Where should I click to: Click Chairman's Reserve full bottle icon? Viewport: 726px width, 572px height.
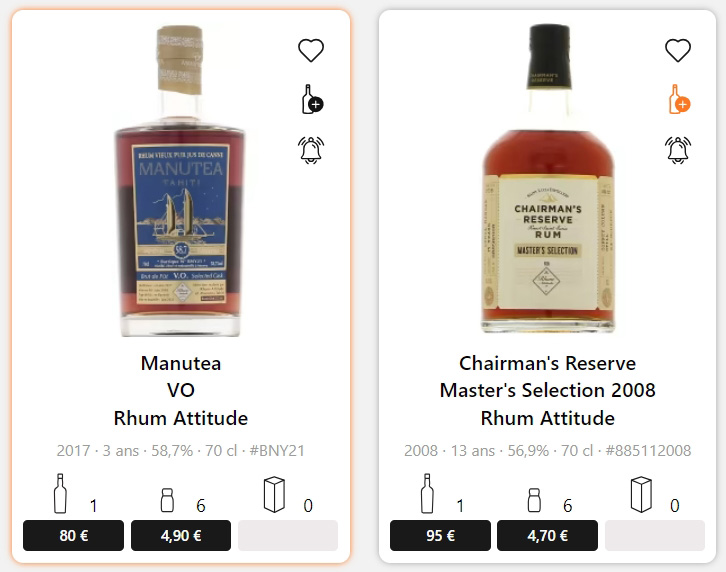click(x=428, y=494)
